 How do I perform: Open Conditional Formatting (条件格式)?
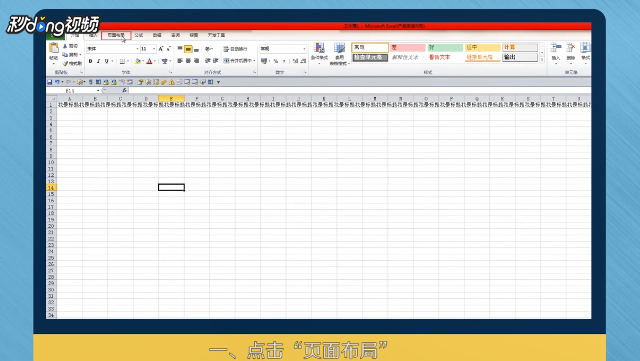click(x=319, y=53)
